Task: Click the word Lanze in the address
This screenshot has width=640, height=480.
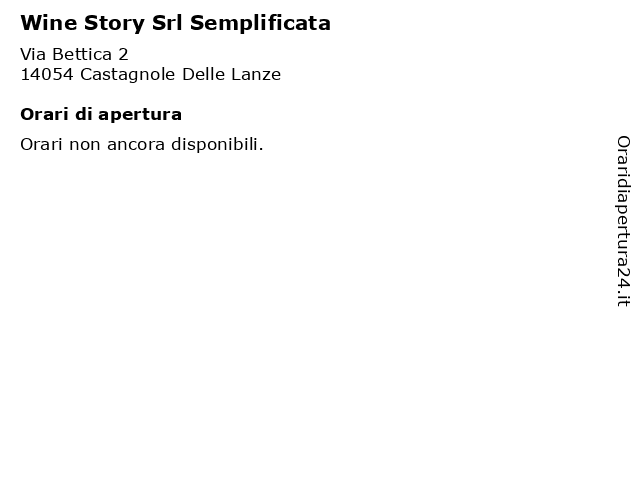Action: pyautogui.click(x=256, y=75)
